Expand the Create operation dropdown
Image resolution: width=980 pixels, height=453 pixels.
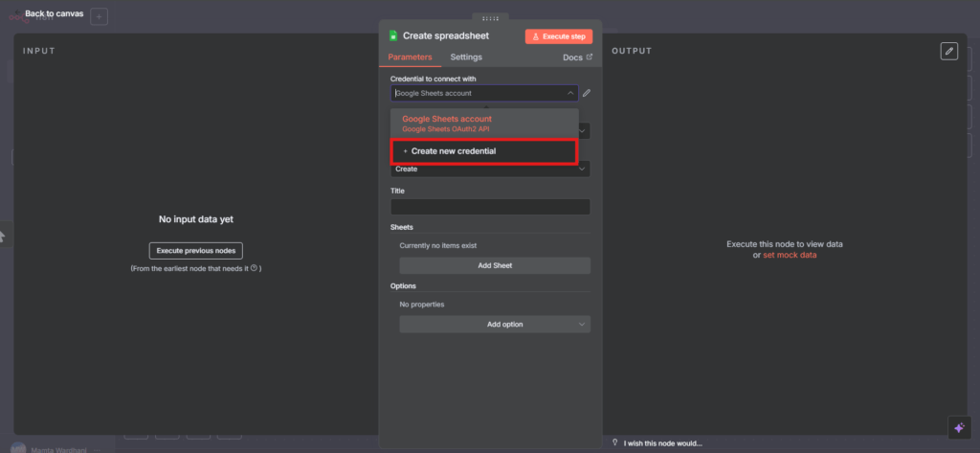[x=581, y=169]
